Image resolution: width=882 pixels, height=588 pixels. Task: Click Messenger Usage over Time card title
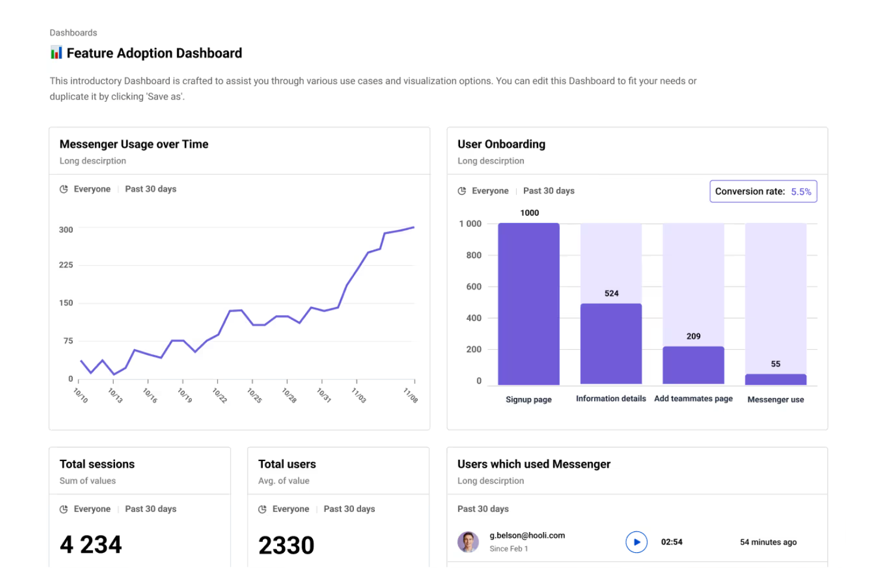click(134, 144)
